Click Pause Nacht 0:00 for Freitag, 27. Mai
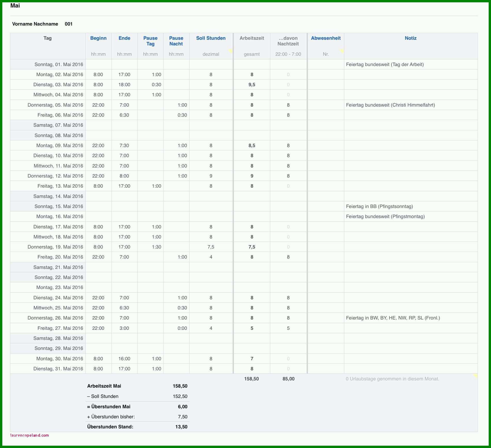The height and width of the screenshot is (448, 491). click(x=176, y=328)
